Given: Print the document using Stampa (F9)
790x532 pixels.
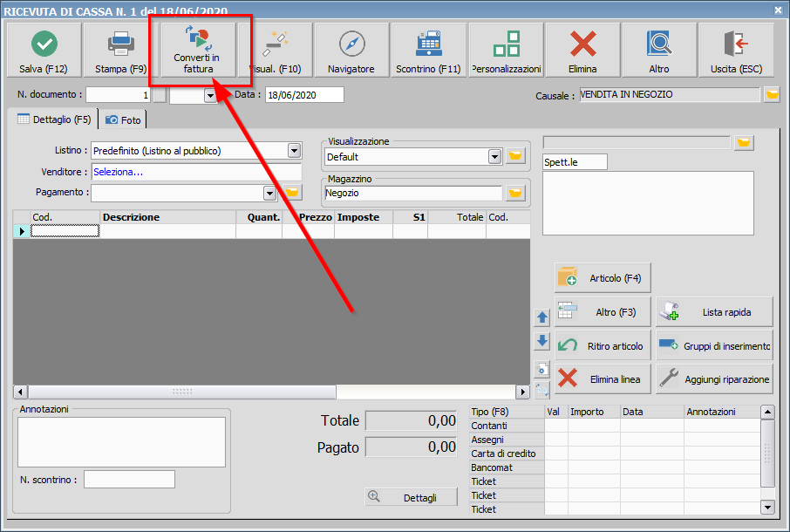Looking at the screenshot, I should click(121, 51).
